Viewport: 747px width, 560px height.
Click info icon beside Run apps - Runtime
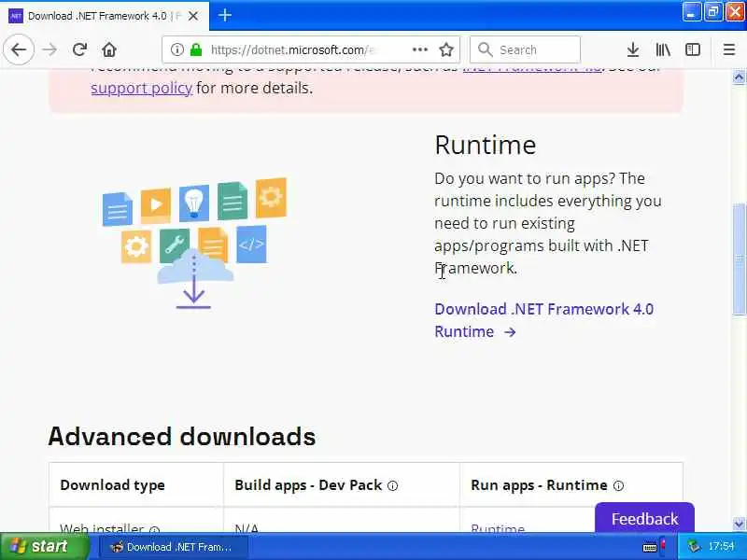coord(618,485)
